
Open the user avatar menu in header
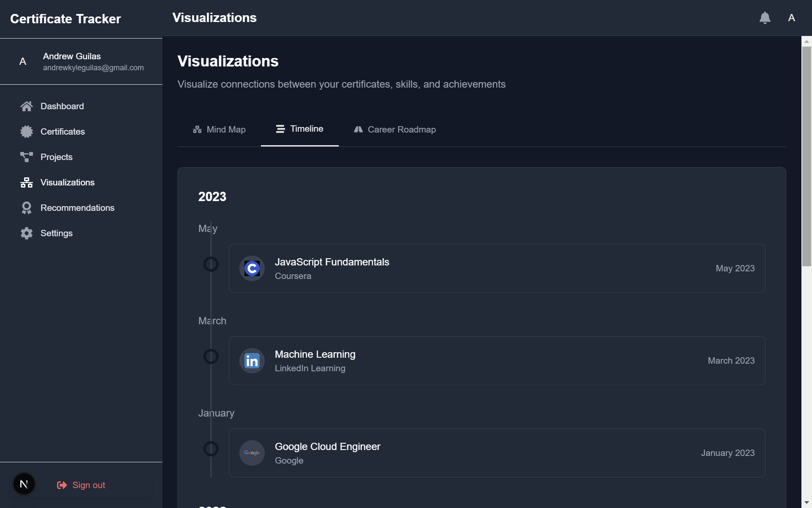(x=791, y=18)
